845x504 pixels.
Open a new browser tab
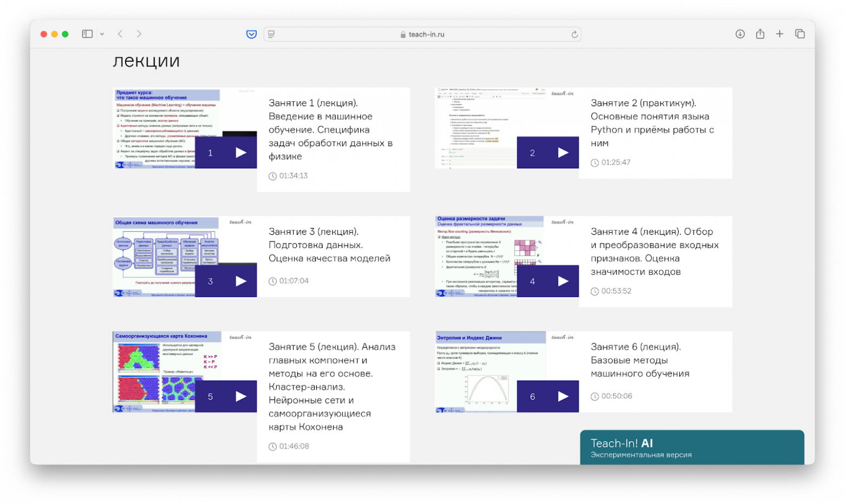point(779,34)
